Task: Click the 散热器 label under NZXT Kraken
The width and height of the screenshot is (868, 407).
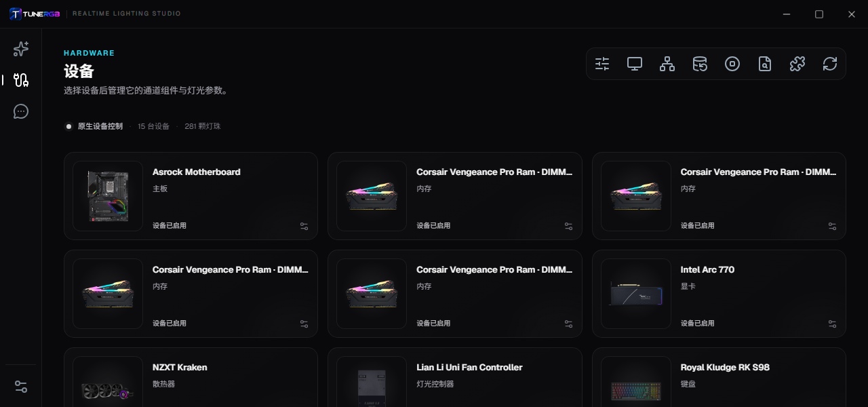Action: point(164,384)
